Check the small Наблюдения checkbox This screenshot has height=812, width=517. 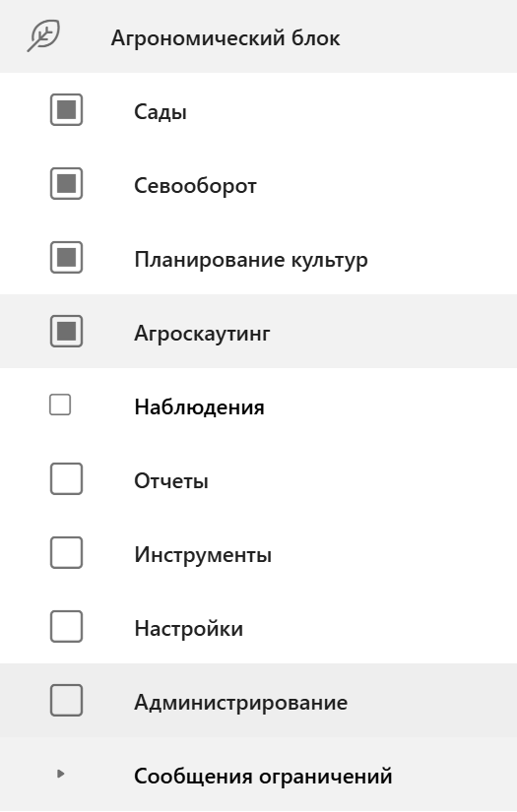(60, 405)
